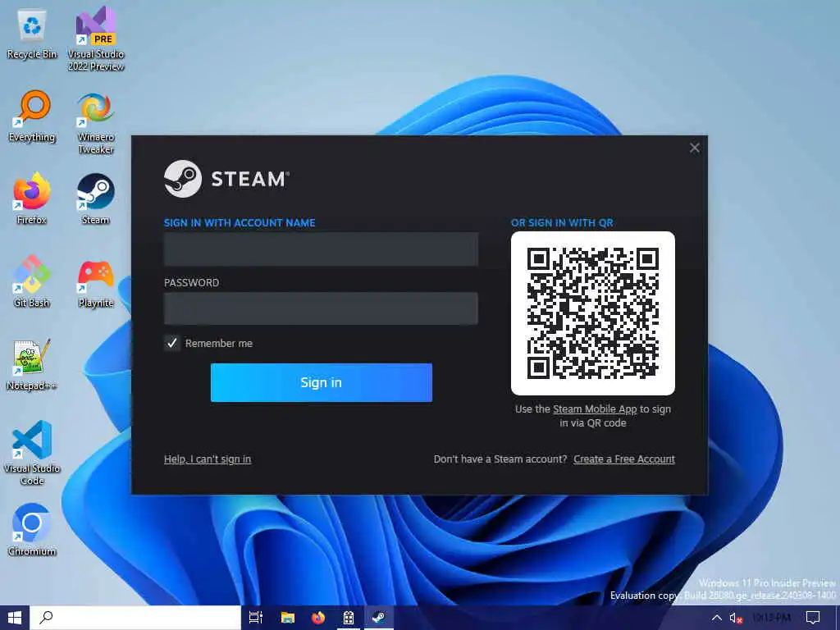Click the Steam taskbar icon
This screenshot has width=840, height=630.
(x=379, y=618)
